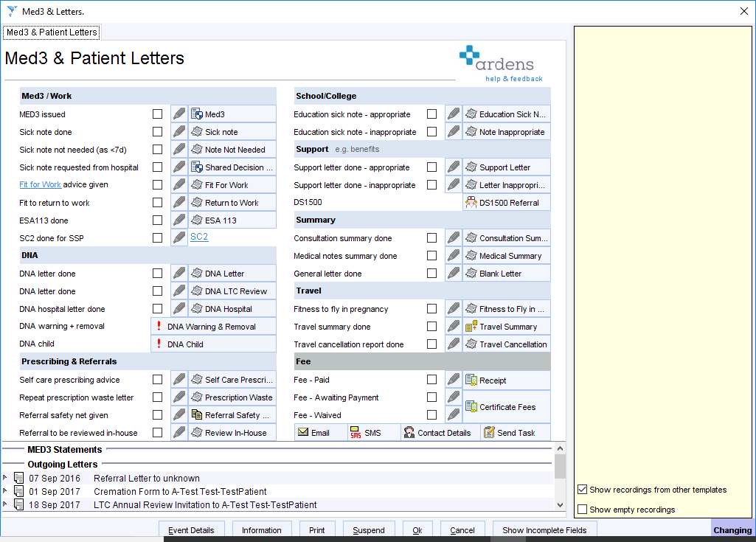Viewport: 756px width, 542px height.
Task: Click the Suspend button
Action: pyautogui.click(x=368, y=529)
